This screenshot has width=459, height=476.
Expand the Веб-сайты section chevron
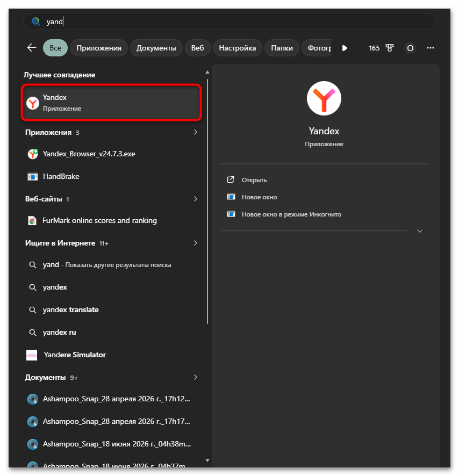[195, 199]
